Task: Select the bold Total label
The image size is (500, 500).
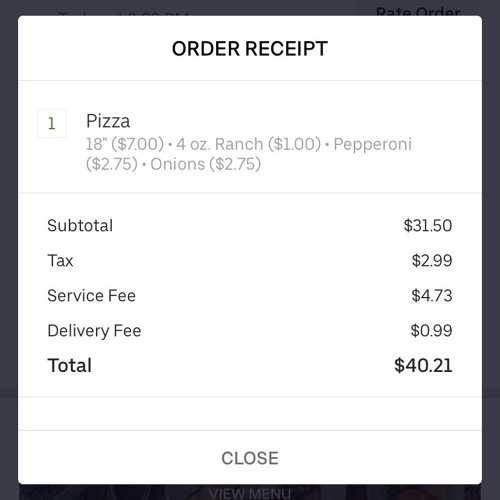Action: click(x=70, y=365)
